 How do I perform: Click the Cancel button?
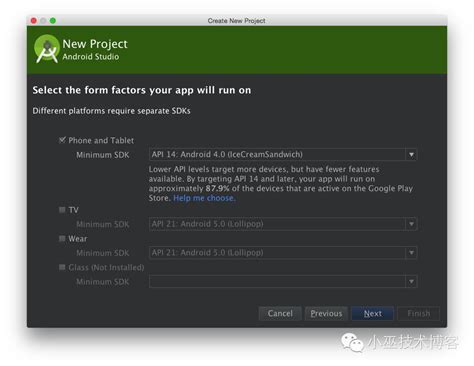(280, 313)
